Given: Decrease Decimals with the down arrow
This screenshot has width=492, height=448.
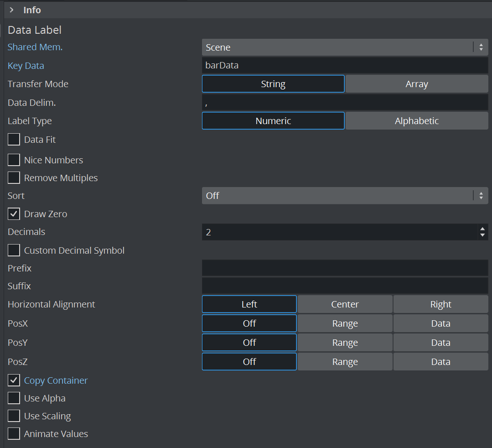Looking at the screenshot, I should point(482,235).
